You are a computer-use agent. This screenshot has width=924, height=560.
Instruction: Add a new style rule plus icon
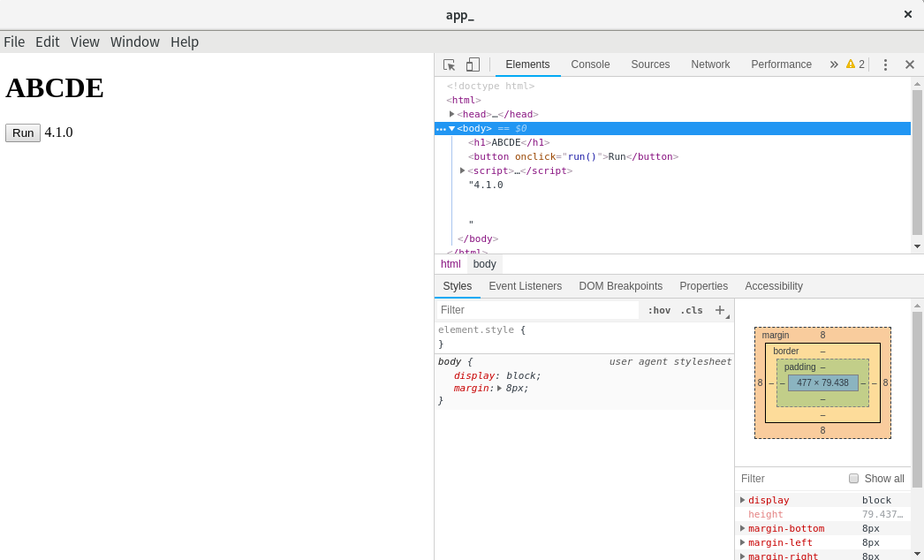pyautogui.click(x=720, y=310)
